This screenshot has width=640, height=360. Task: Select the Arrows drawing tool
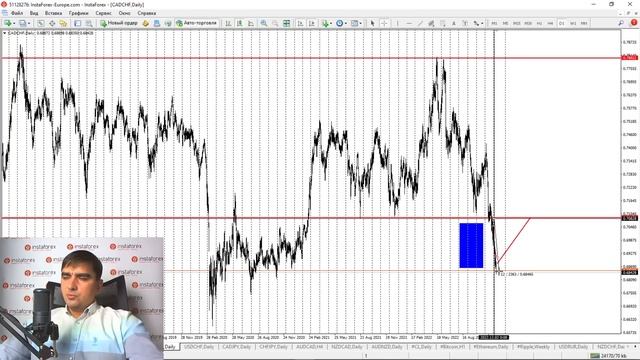pos(476,23)
